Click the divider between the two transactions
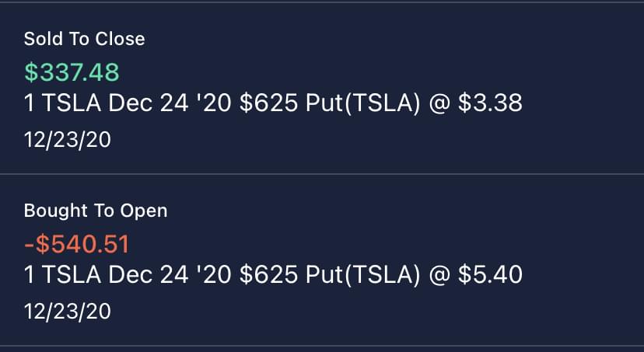This screenshot has height=352, width=644. point(322,174)
